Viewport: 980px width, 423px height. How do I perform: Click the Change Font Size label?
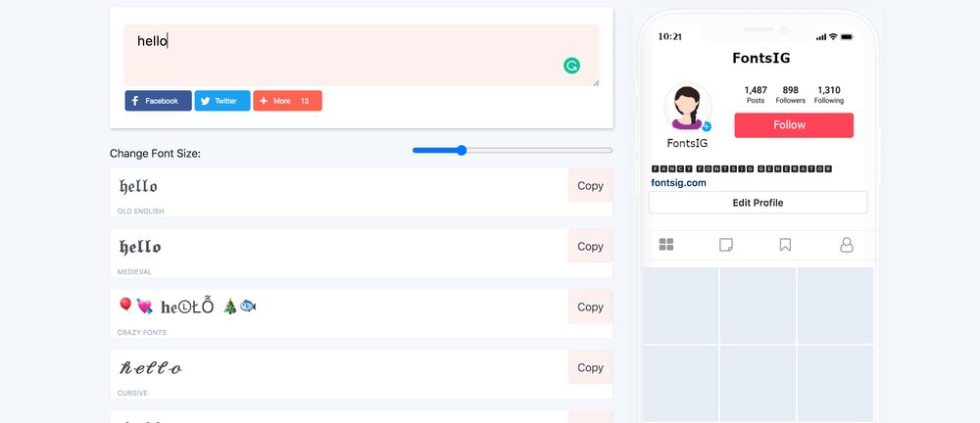pyautogui.click(x=155, y=154)
